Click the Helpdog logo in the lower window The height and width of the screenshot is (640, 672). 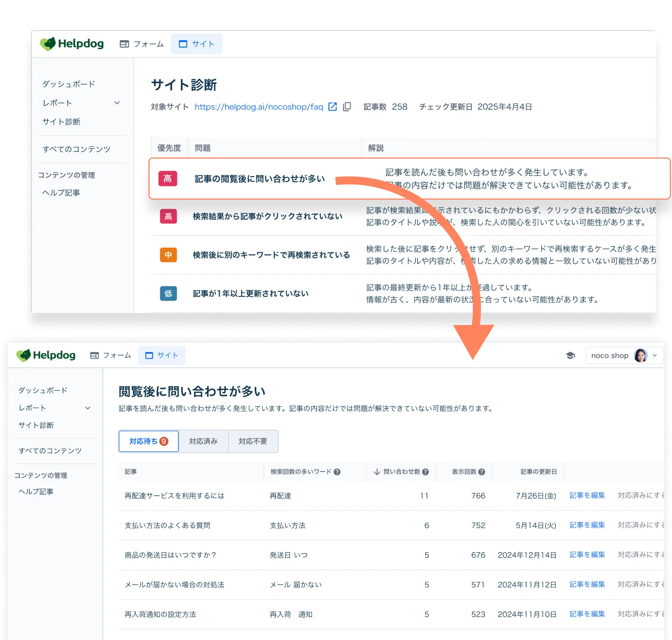(46, 355)
